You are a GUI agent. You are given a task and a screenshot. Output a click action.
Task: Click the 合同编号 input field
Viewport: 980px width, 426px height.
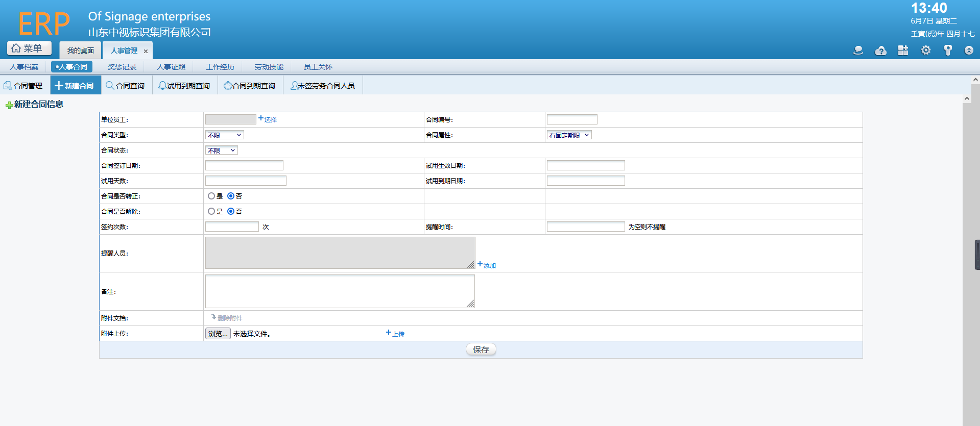coord(572,119)
